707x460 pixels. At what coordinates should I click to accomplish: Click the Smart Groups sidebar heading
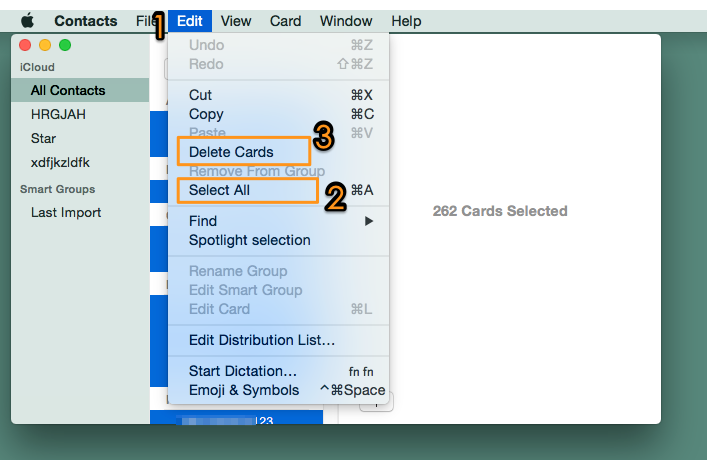click(x=57, y=189)
